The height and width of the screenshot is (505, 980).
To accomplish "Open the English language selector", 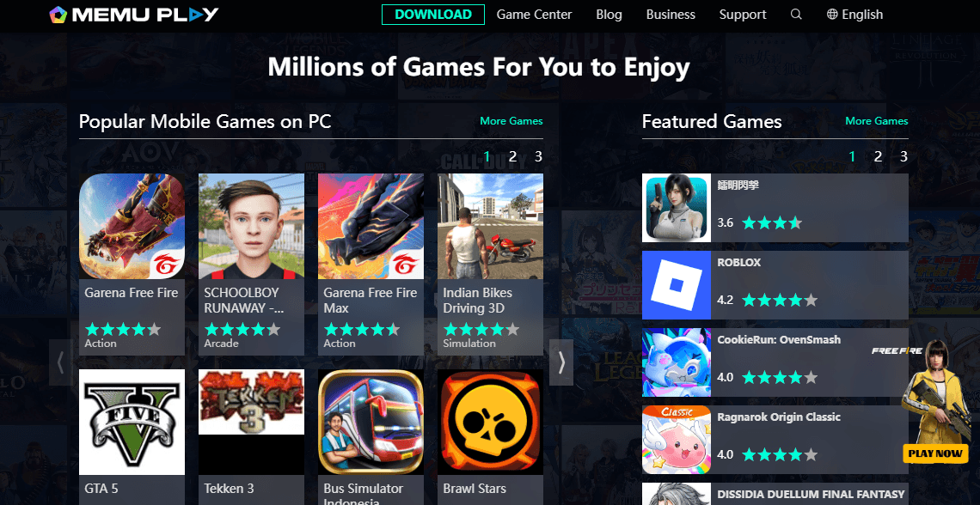I will click(x=854, y=15).
